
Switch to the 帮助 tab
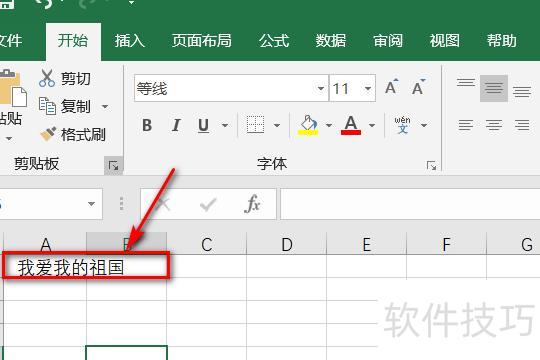pyautogui.click(x=502, y=41)
